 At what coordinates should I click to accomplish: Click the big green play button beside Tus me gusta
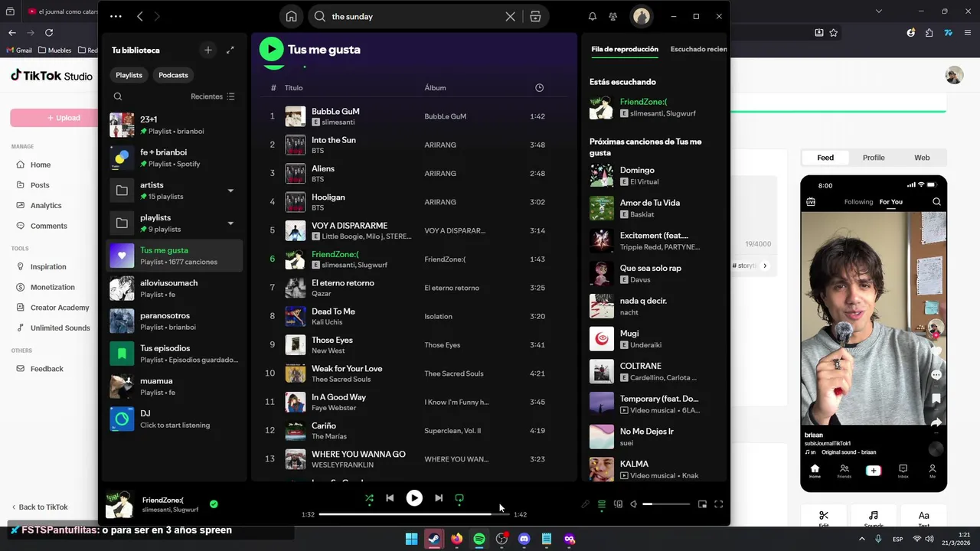(x=271, y=49)
